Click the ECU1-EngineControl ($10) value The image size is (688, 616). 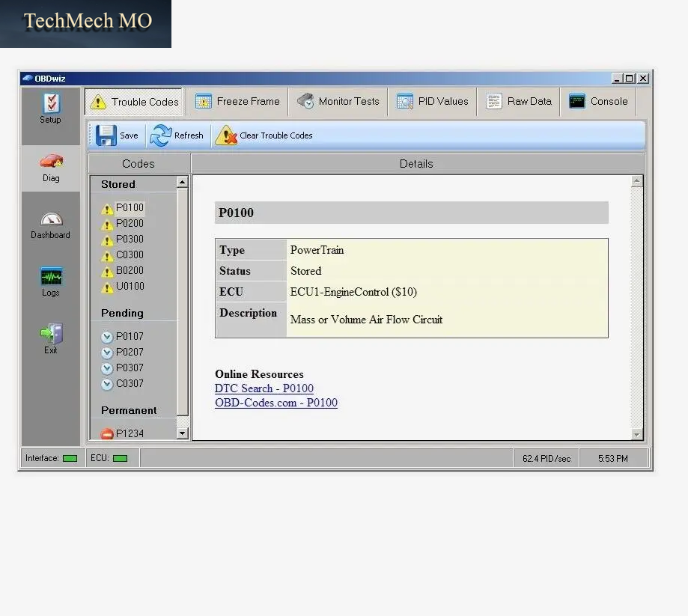coord(353,292)
